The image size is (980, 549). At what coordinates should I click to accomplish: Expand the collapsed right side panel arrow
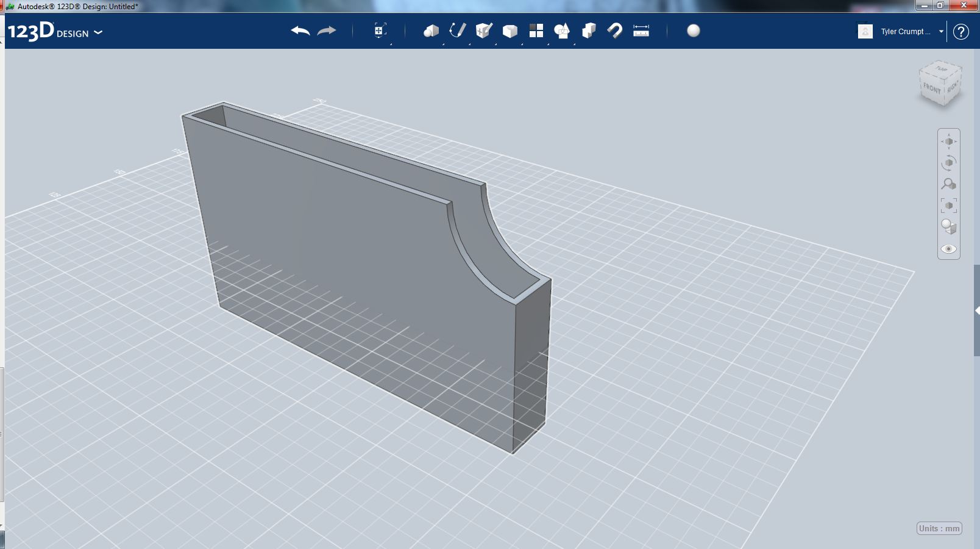977,311
